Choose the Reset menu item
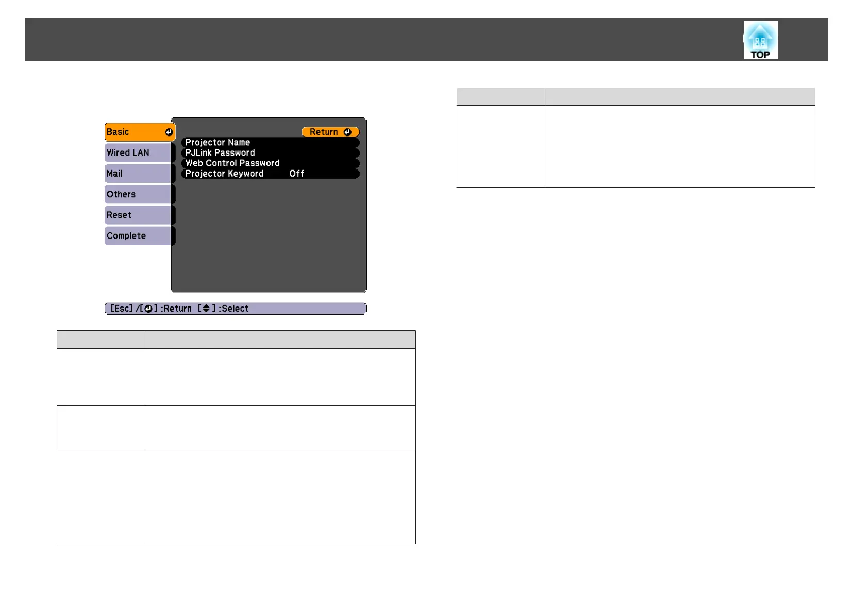868x613 pixels. 138,215
